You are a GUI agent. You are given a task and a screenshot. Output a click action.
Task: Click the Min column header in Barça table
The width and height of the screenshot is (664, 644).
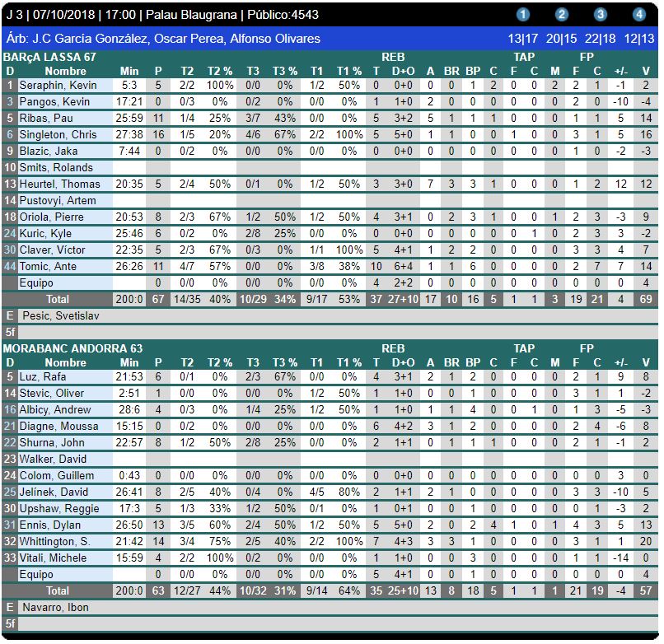(x=129, y=71)
